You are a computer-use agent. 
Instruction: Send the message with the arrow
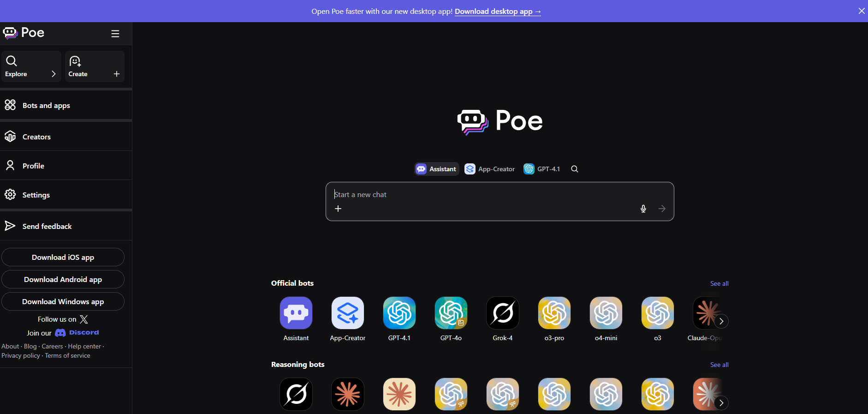click(662, 209)
